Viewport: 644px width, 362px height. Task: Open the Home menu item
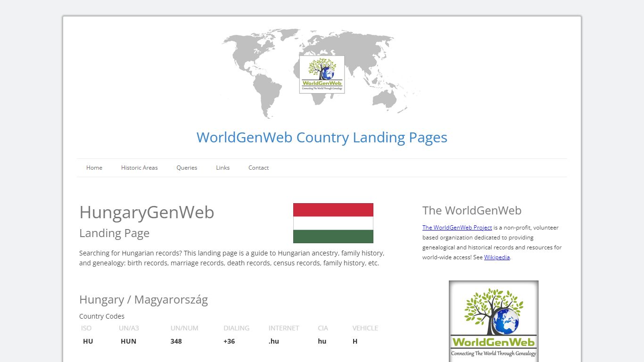(94, 168)
